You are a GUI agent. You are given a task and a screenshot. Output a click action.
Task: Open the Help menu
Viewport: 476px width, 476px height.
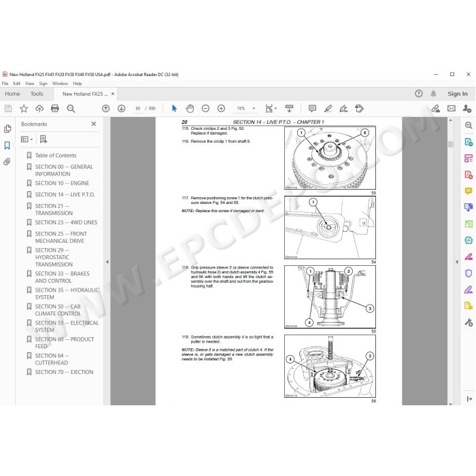point(78,83)
